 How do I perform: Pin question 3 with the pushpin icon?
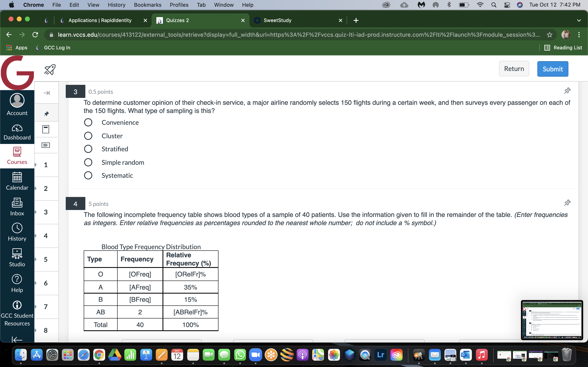click(x=567, y=91)
